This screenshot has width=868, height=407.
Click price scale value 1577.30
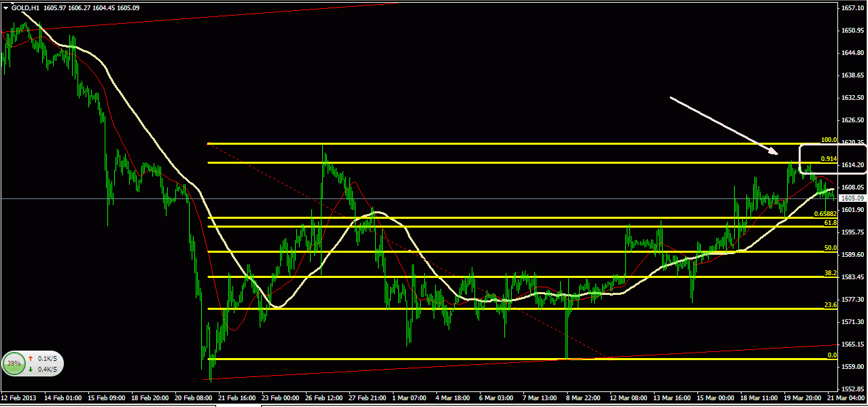852,300
